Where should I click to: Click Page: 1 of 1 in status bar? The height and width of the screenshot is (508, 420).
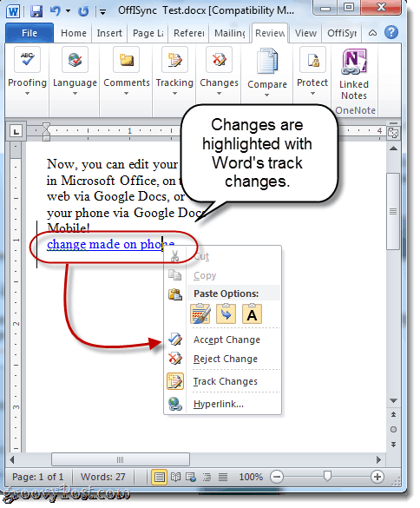coord(38,478)
